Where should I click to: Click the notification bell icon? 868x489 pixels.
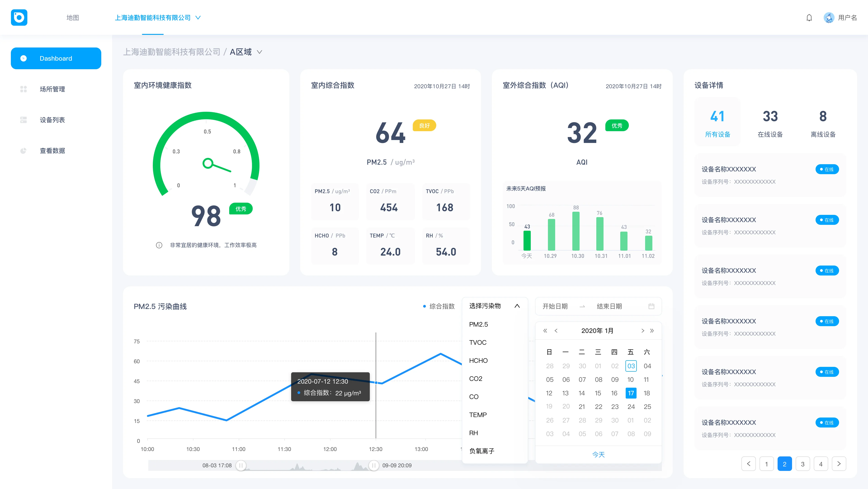coord(809,18)
